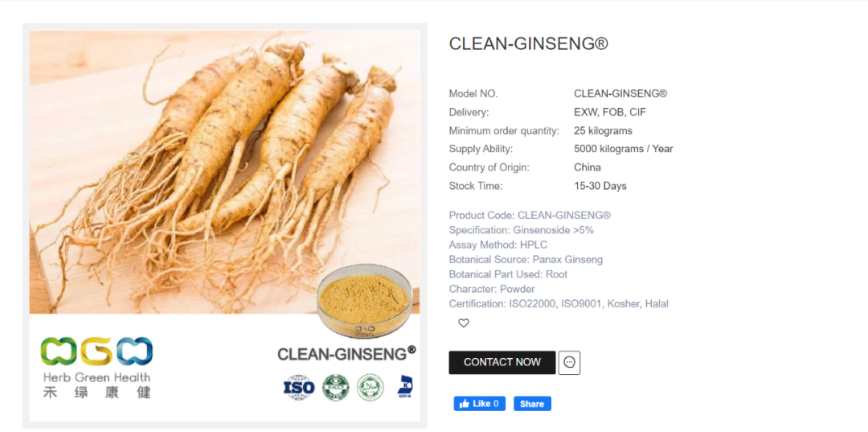Click the CLEAN-GINSENG® page heading
The image size is (868, 432).
click(x=528, y=43)
